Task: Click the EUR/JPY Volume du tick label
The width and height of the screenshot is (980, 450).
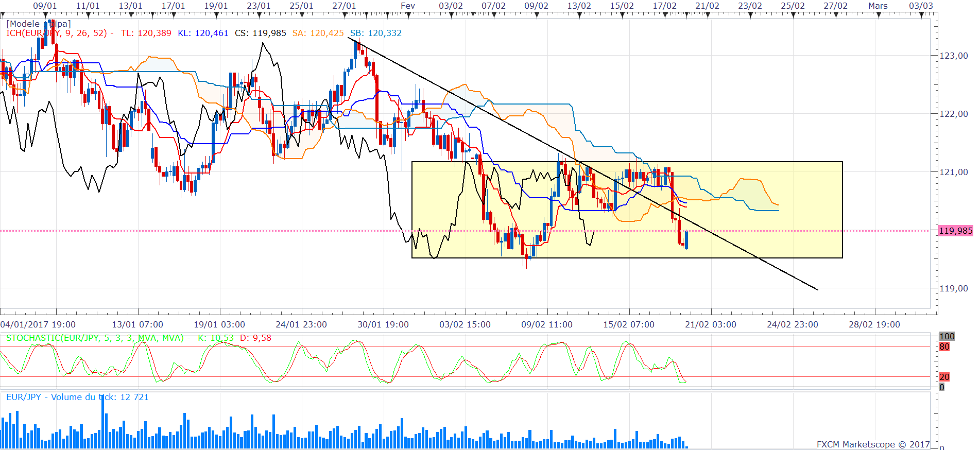Action: [77, 397]
